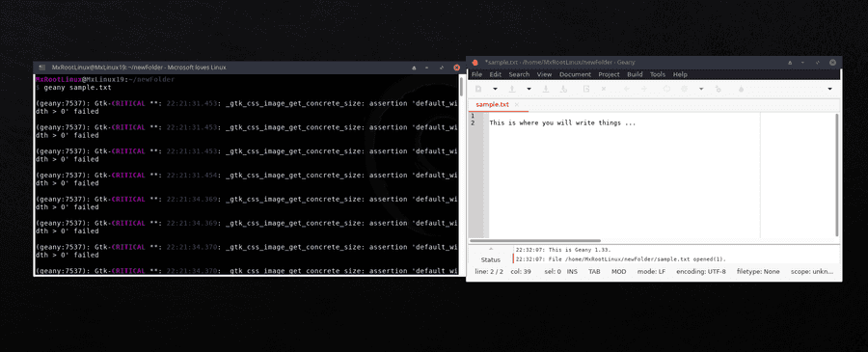
Task: Click the Build gear toolbar icon
Action: pos(684,89)
